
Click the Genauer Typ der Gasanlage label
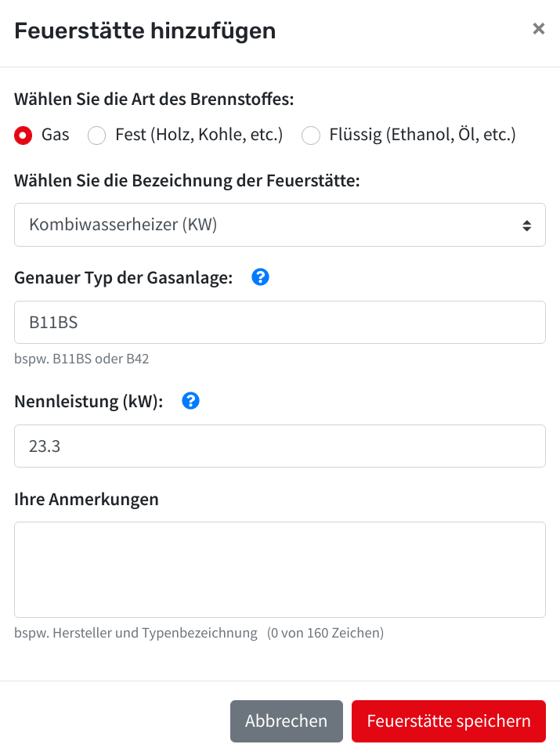pos(123,278)
